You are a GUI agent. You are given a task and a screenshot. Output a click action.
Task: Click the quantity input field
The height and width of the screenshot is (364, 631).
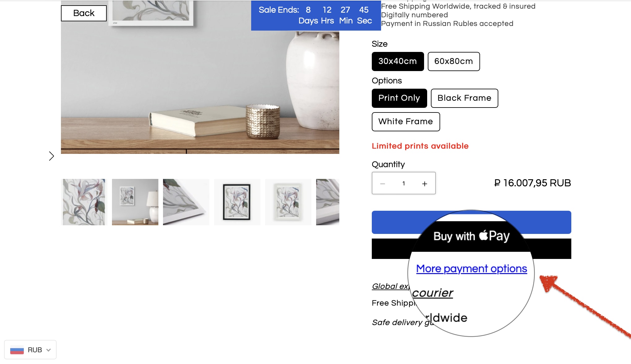[404, 184]
